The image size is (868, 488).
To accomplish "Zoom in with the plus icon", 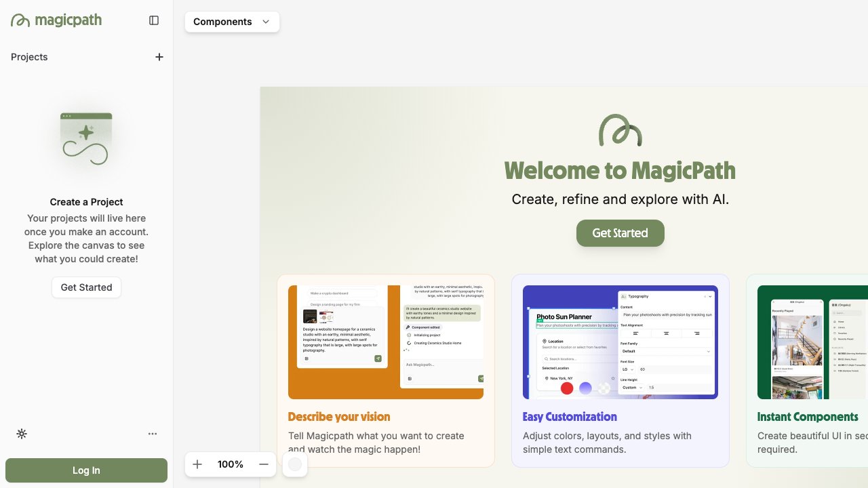I will (197, 464).
